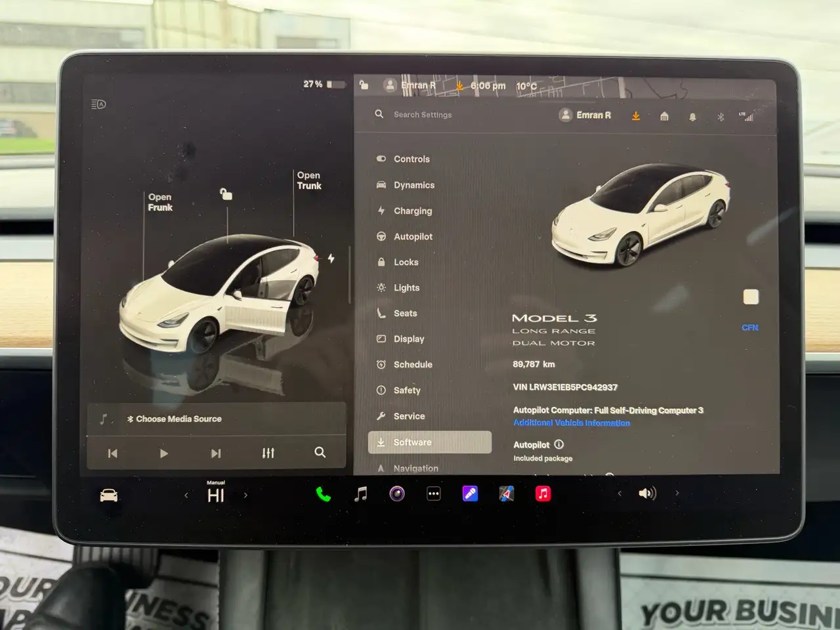Image resolution: width=840 pixels, height=630 pixels.
Task: Tap the 89,787 km odometer reading
Action: click(x=534, y=364)
